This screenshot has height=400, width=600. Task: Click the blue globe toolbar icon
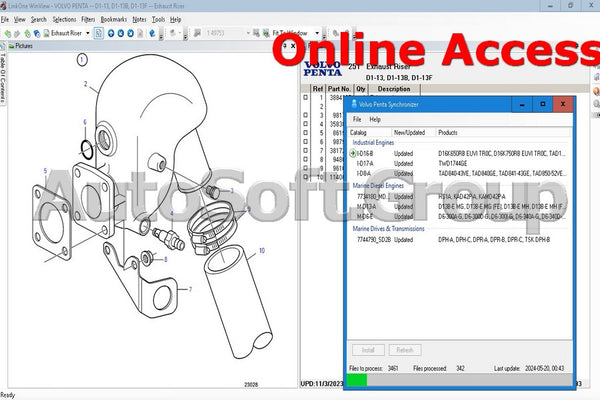pyautogui.click(x=37, y=34)
